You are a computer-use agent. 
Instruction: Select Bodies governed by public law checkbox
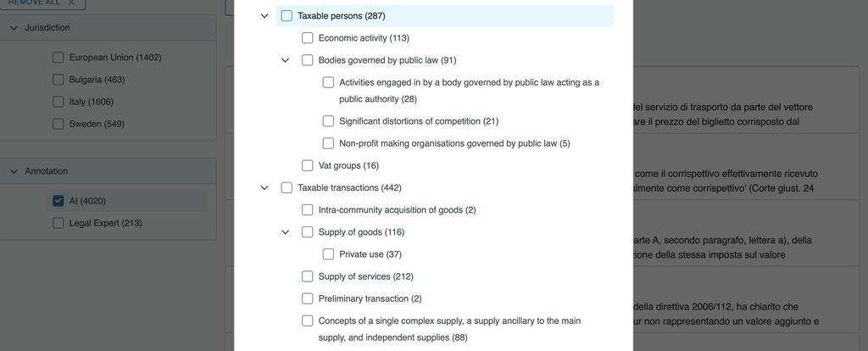coord(308,60)
